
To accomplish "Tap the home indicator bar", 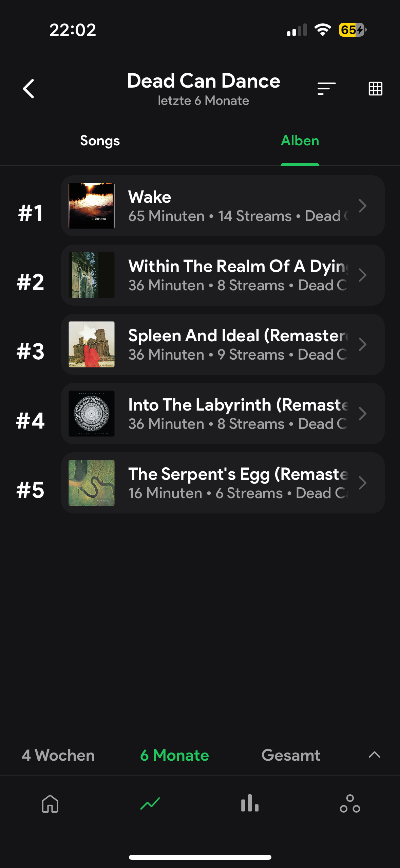I will pos(200,857).
